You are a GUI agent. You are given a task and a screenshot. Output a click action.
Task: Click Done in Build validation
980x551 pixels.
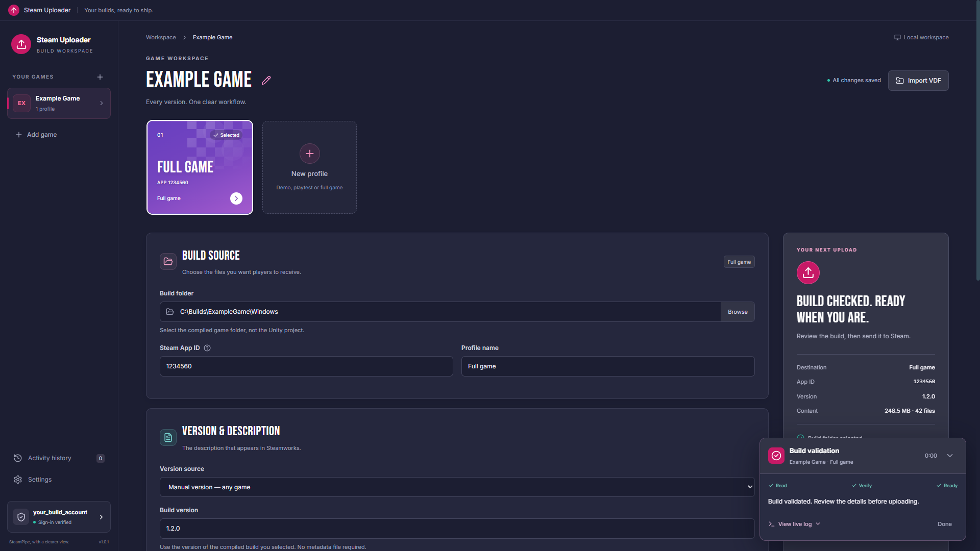(x=944, y=524)
